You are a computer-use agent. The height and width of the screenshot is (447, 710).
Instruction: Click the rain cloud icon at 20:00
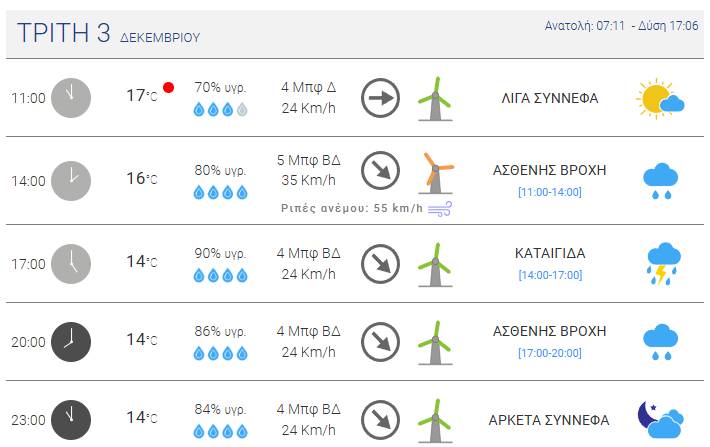pyautogui.click(x=661, y=342)
